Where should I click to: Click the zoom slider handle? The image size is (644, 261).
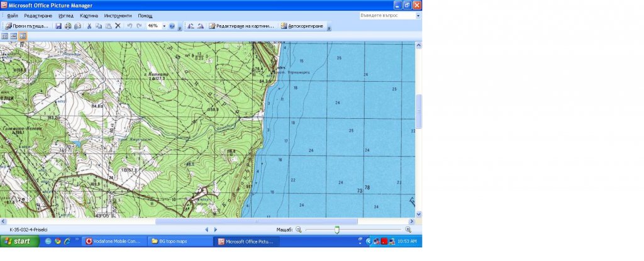click(x=337, y=230)
